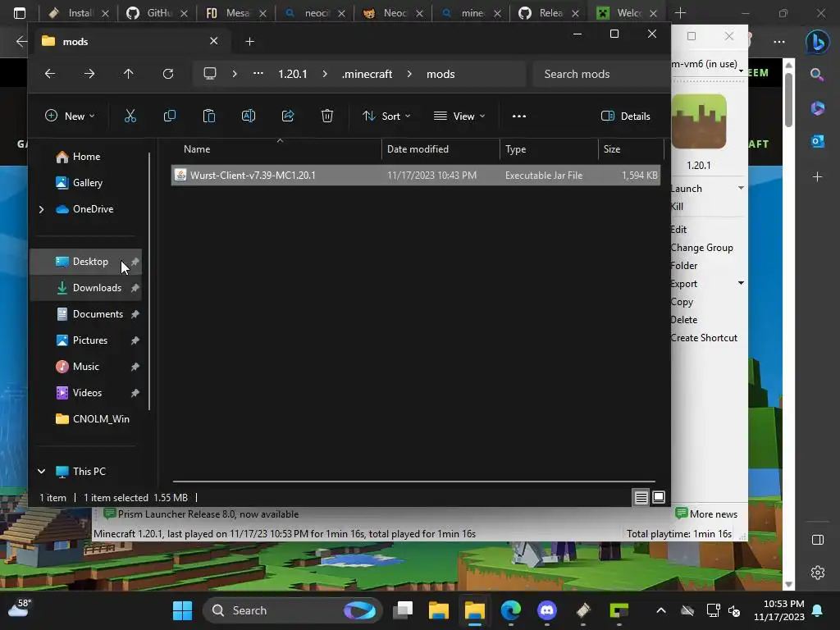Open new Explorer tab with plus button
Screen dimensions: 840x630
(x=249, y=41)
